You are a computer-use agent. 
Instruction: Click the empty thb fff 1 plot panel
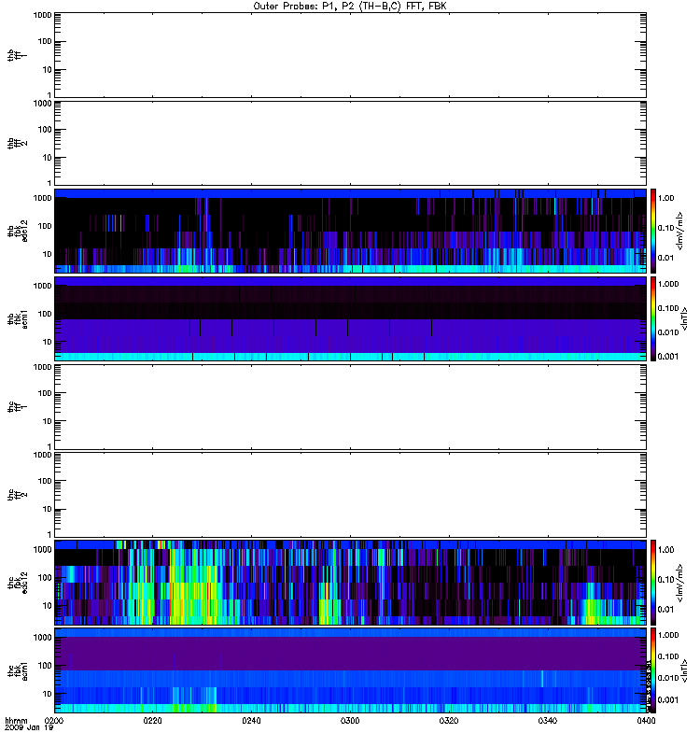point(350,55)
